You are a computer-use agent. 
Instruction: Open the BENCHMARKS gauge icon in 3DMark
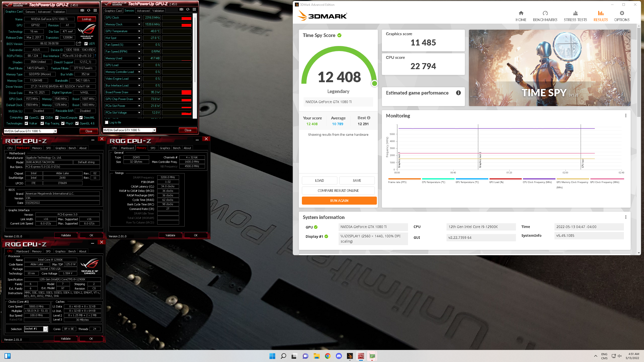pos(545,13)
